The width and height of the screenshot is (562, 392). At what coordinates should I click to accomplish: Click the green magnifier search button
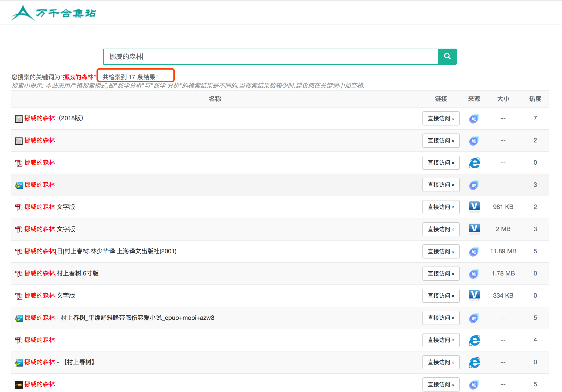click(x=447, y=57)
